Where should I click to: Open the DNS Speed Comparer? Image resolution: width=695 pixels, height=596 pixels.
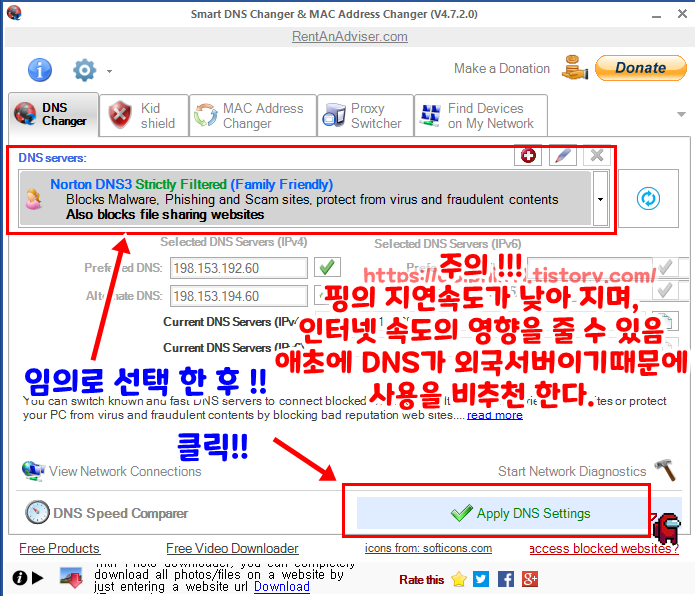click(x=121, y=513)
